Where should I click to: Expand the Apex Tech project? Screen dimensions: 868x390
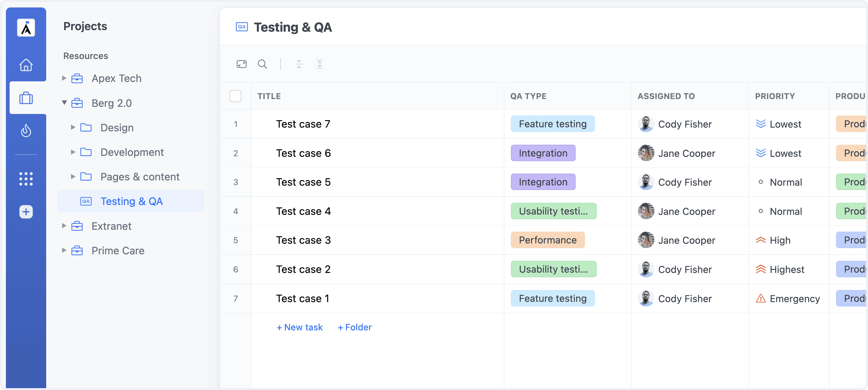[x=64, y=78]
